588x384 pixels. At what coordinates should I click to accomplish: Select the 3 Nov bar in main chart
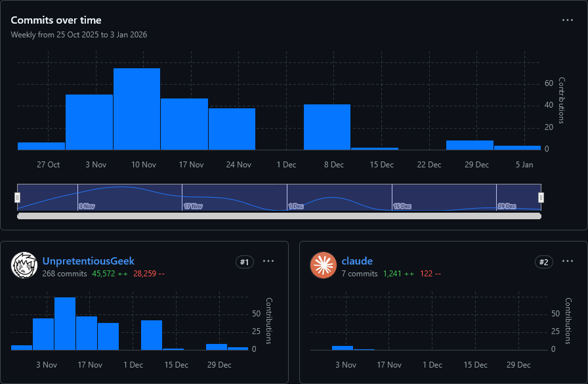point(89,122)
